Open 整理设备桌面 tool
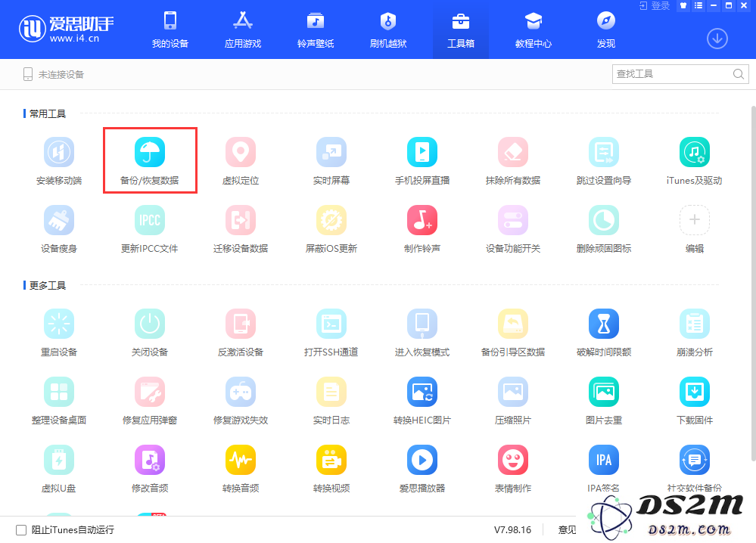The height and width of the screenshot is (543, 756). click(59, 401)
